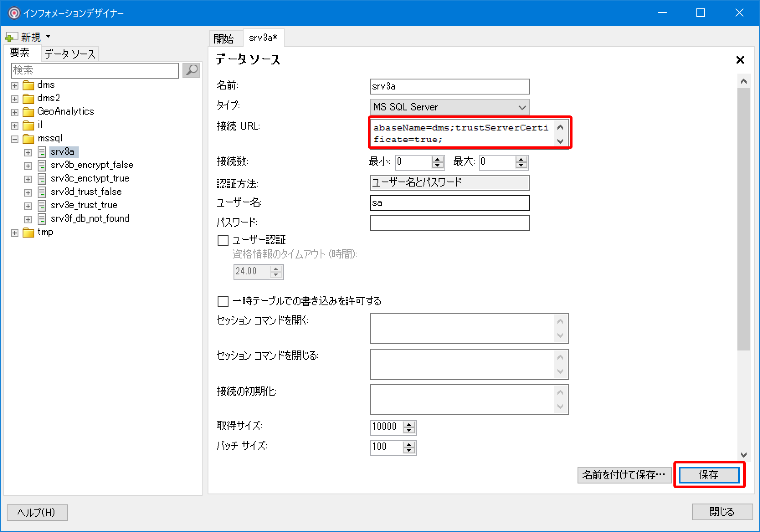The height and width of the screenshot is (532, 760).
Task: Click the search magnifier icon button
Action: coord(191,70)
